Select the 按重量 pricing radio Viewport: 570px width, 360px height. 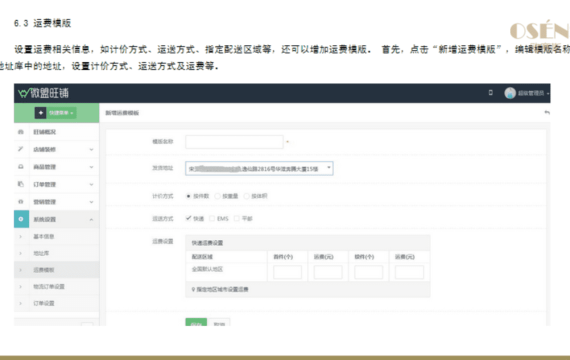click(x=217, y=196)
